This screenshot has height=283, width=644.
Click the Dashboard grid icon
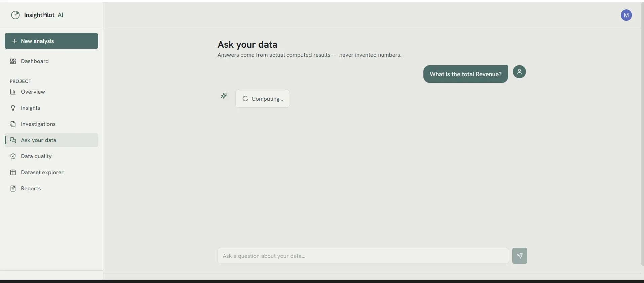pyautogui.click(x=13, y=61)
